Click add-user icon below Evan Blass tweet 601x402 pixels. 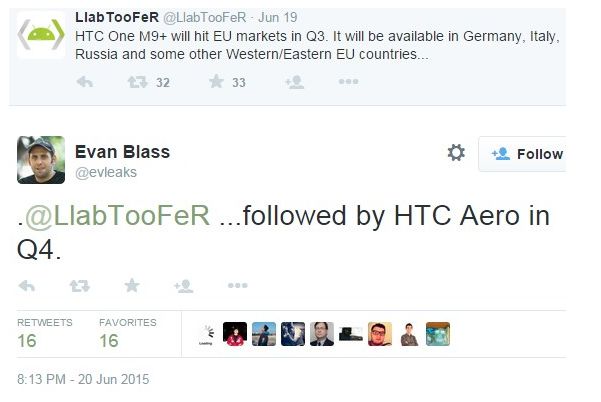184,286
